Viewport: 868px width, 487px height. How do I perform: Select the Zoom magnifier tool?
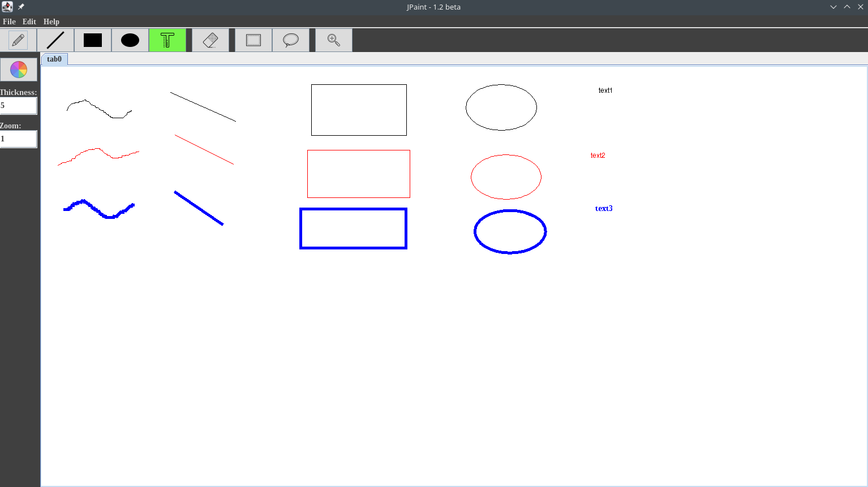click(334, 40)
